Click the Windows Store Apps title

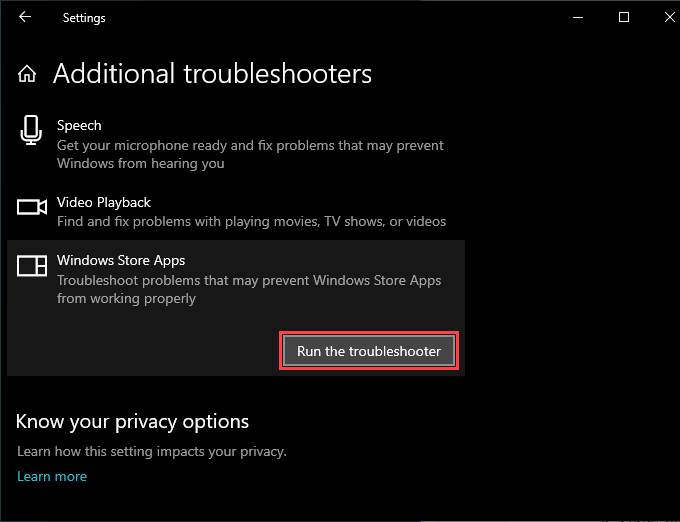[x=121, y=260]
